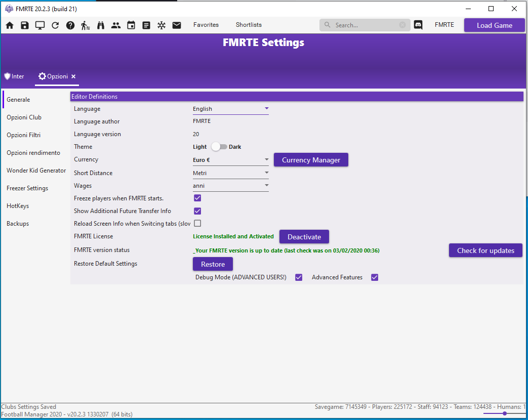The height and width of the screenshot is (420, 528).
Task: Open Freezer Settings section
Action: pos(27,188)
